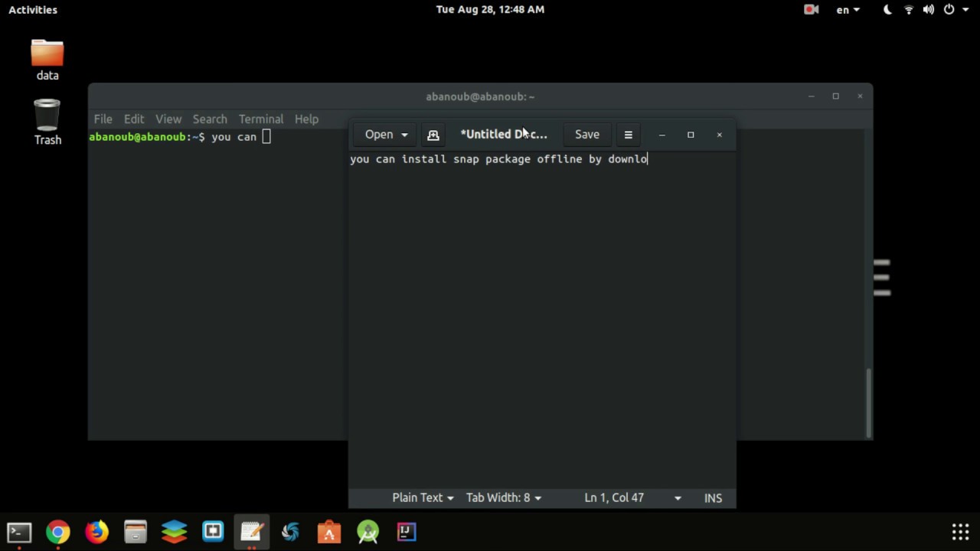Click the Terminal title abanoub@abanoub: ~
The width and height of the screenshot is (980, 551).
480,96
